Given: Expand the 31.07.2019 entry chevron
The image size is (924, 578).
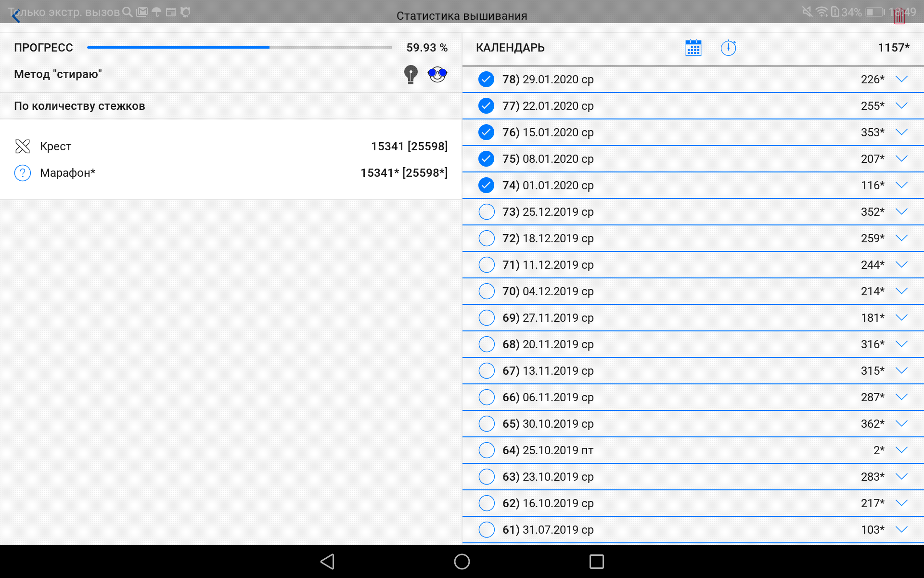Looking at the screenshot, I should tap(901, 530).
